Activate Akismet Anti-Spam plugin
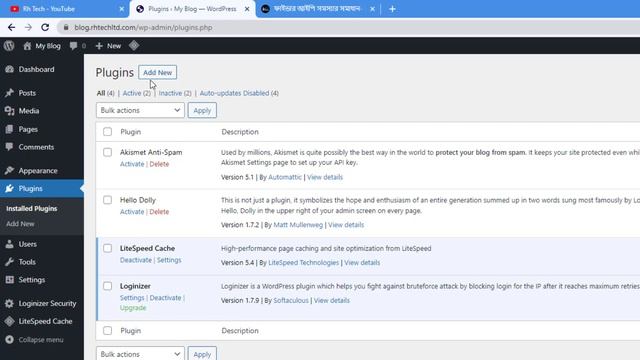The height and width of the screenshot is (360, 640). coord(132,164)
